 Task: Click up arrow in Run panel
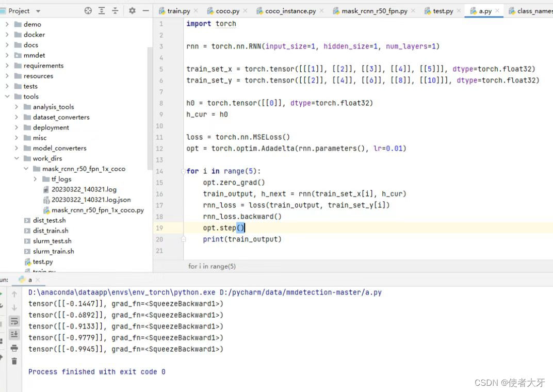14,294
